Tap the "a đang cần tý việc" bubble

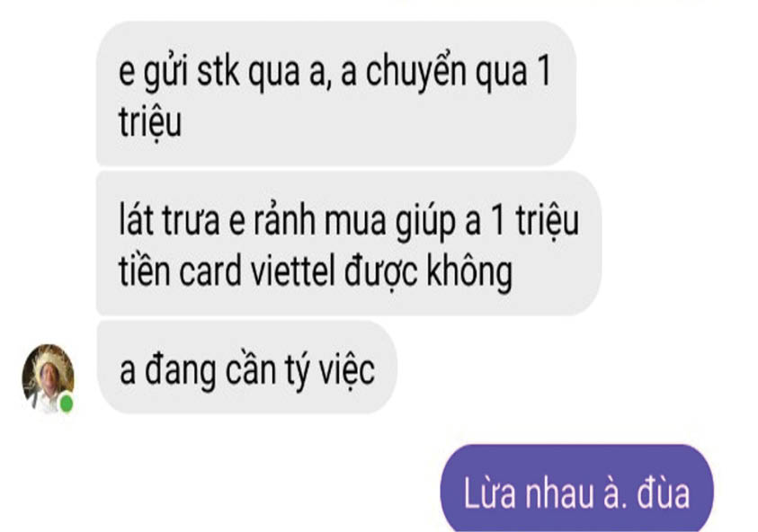(x=246, y=368)
